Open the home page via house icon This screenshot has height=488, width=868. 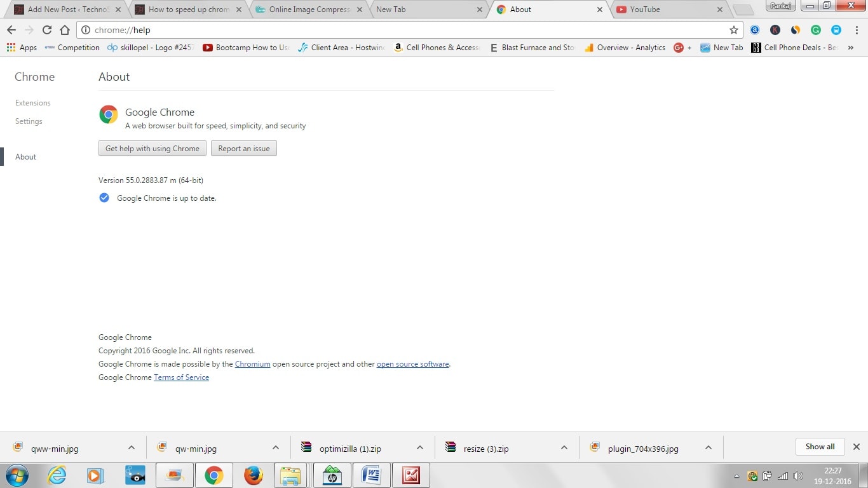[x=65, y=30]
